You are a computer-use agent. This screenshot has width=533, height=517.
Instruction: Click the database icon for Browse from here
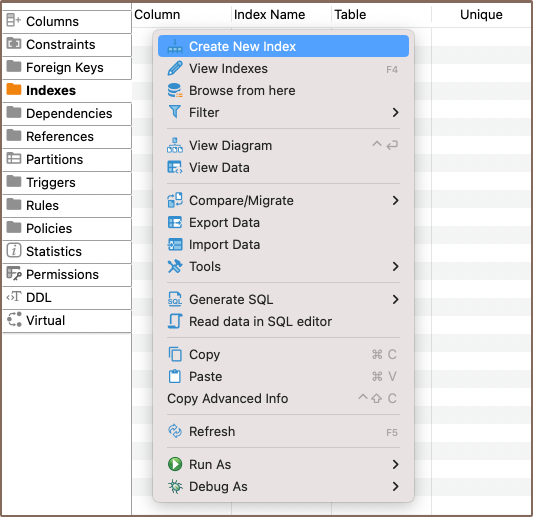(175, 90)
